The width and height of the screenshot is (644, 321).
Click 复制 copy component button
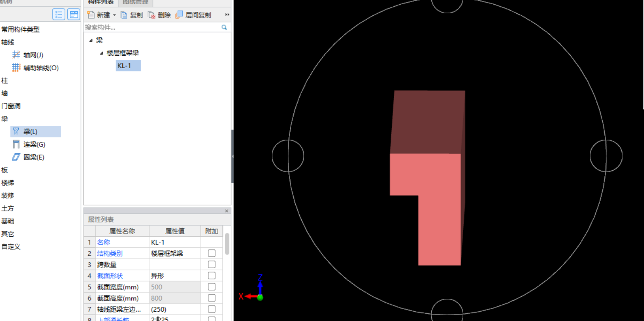132,15
